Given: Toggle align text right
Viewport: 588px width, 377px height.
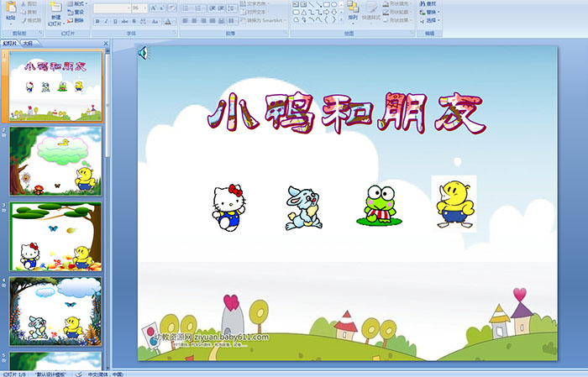Looking at the screenshot, I should (x=203, y=21).
